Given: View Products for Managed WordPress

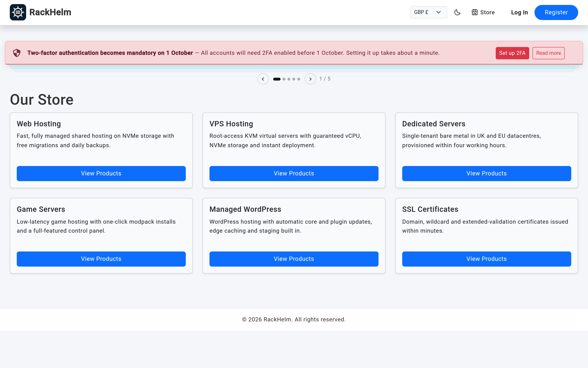Looking at the screenshot, I should (294, 259).
